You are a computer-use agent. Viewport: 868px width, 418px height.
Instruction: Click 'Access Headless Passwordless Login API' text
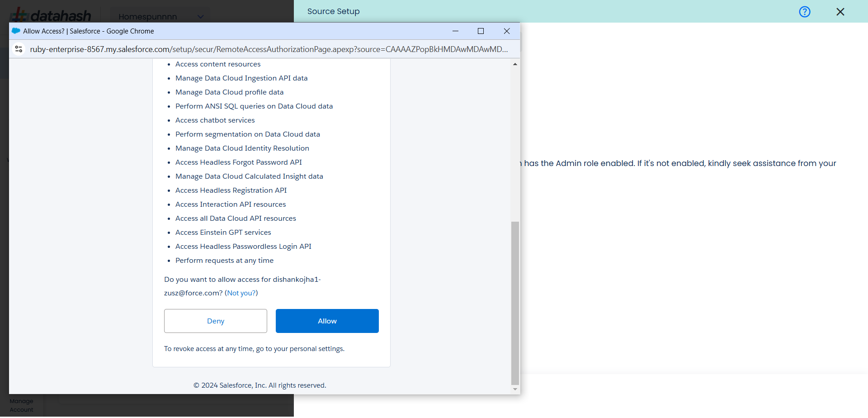(x=243, y=247)
